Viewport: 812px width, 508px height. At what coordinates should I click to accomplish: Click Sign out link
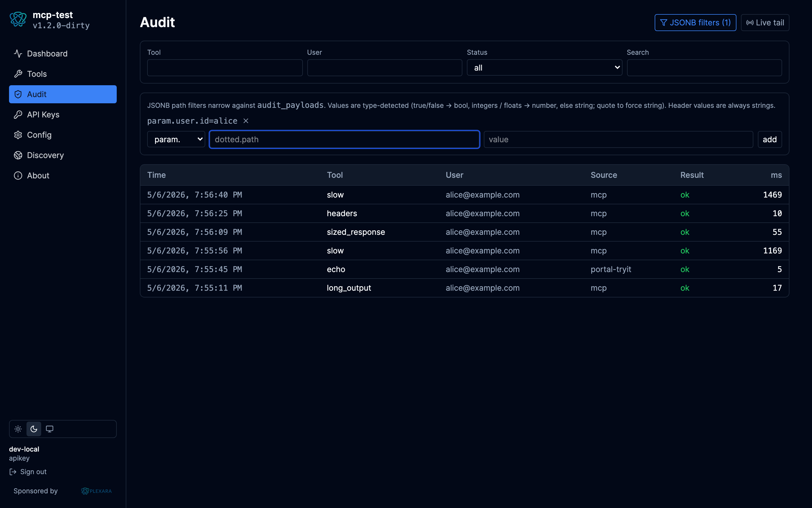tap(28, 472)
